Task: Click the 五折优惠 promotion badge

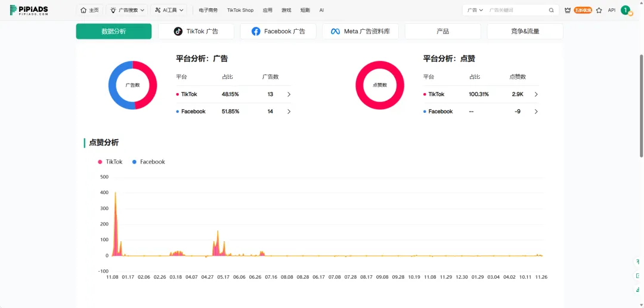Action: tap(583, 10)
